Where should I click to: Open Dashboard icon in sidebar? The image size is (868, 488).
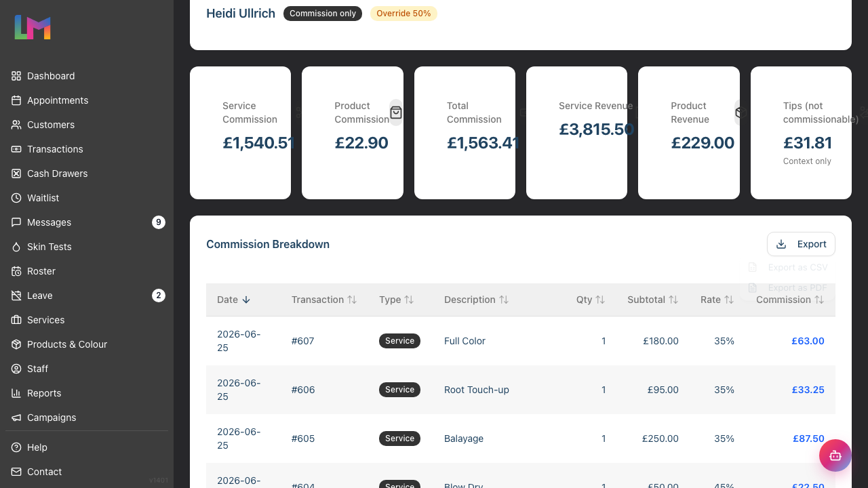click(16, 76)
